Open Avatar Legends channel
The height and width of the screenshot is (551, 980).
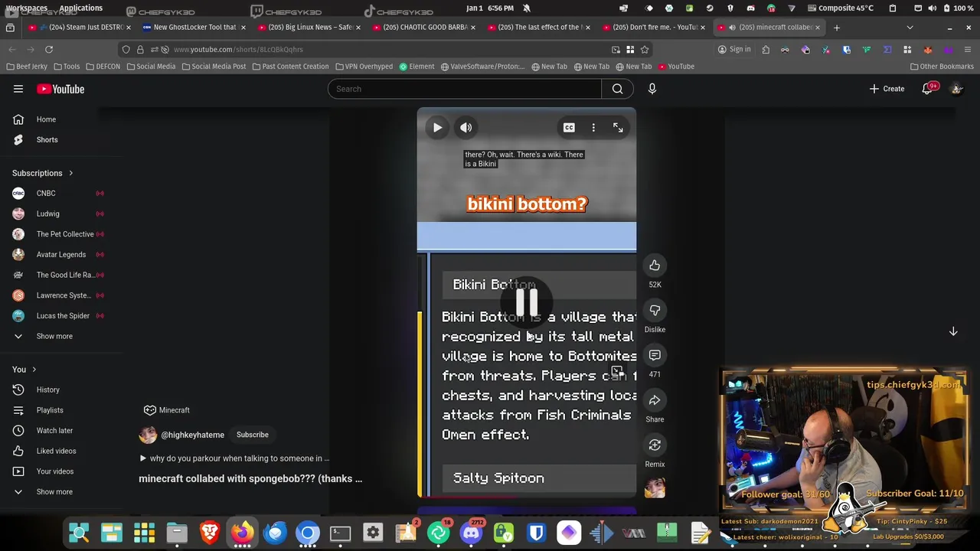coord(61,255)
